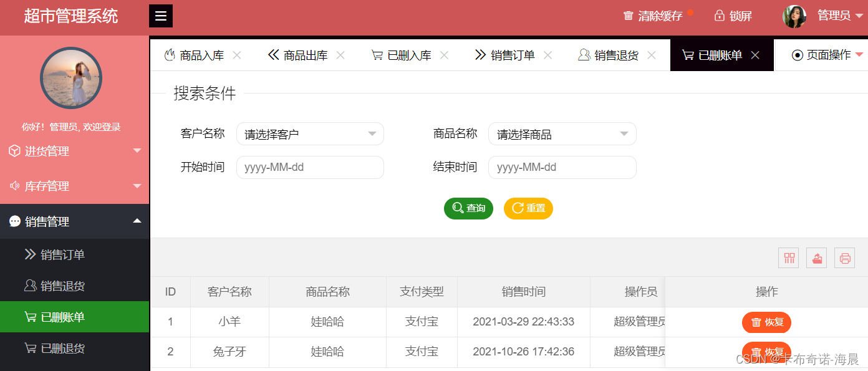Click the timestamp 2021-03-29 22:43:33

(524, 322)
